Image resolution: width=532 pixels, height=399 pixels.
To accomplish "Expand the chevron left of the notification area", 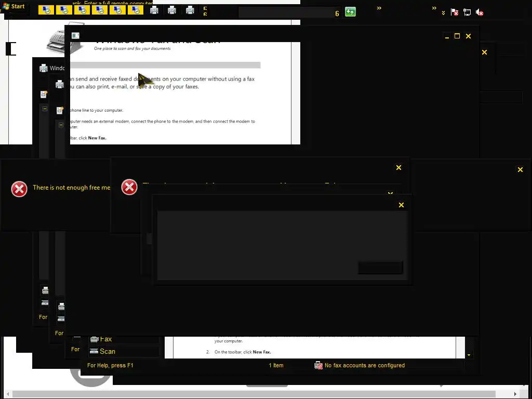I will coord(434,8).
